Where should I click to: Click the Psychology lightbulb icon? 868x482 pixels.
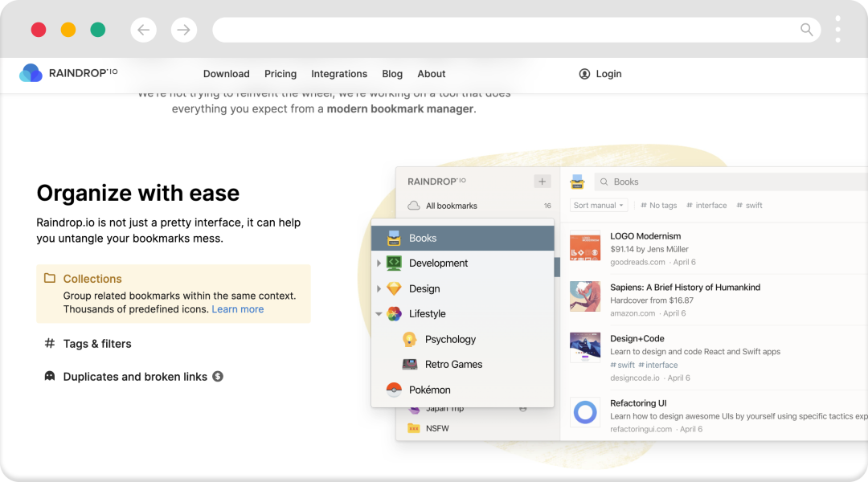409,339
